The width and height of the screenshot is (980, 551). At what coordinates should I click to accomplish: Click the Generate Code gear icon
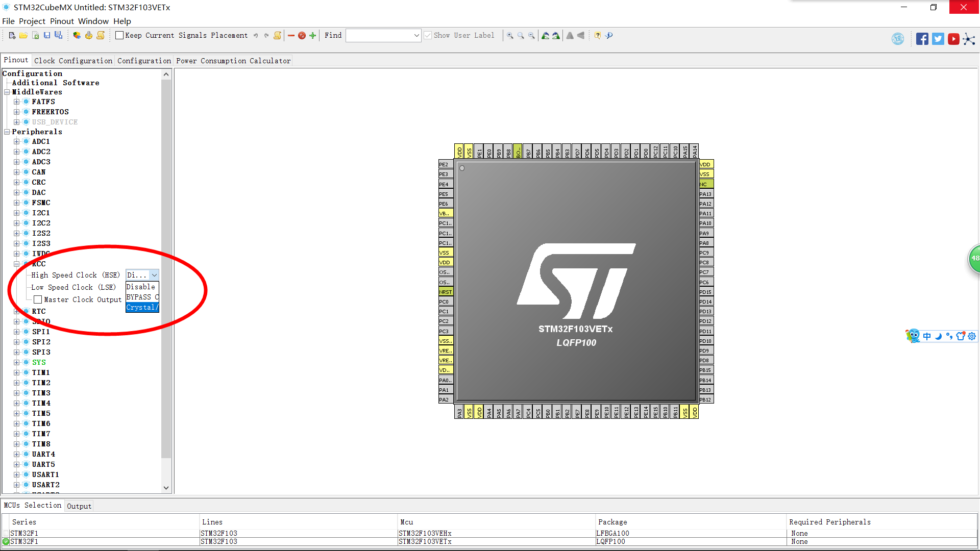pos(89,36)
